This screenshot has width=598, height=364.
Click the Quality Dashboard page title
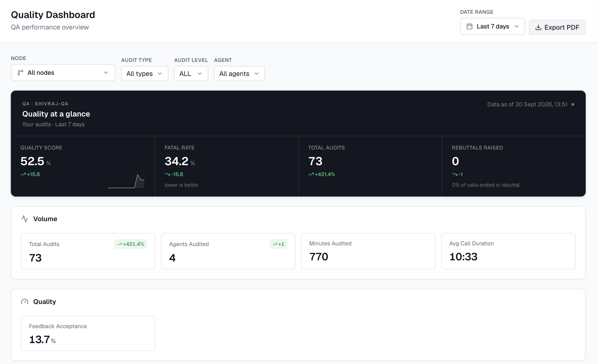click(x=53, y=15)
